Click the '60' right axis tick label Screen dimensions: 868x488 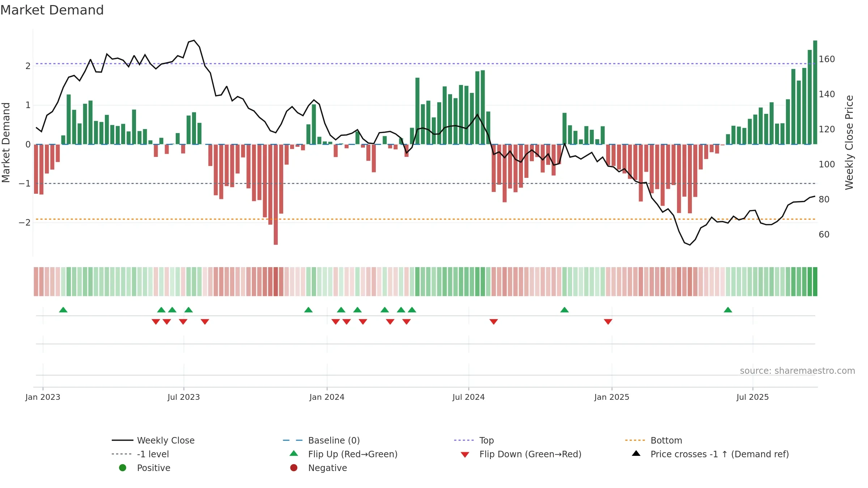(824, 234)
